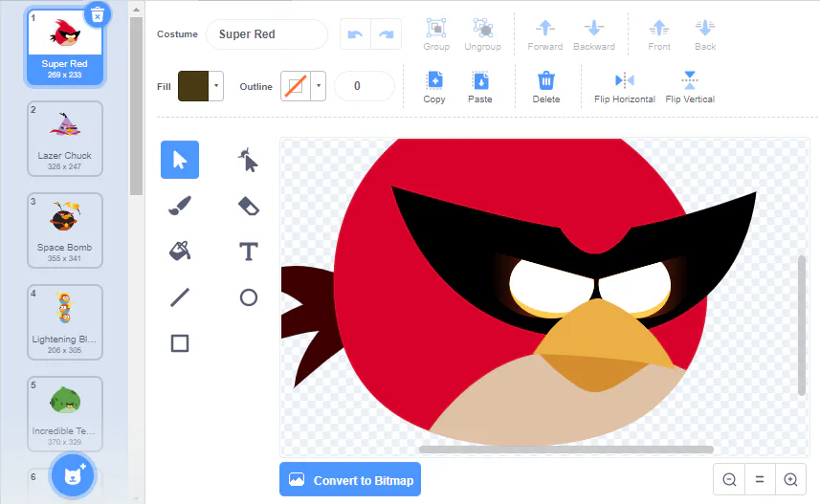Screen dimensions: 820x504
Task: Click the Outline no-color swatch
Action: (x=296, y=86)
